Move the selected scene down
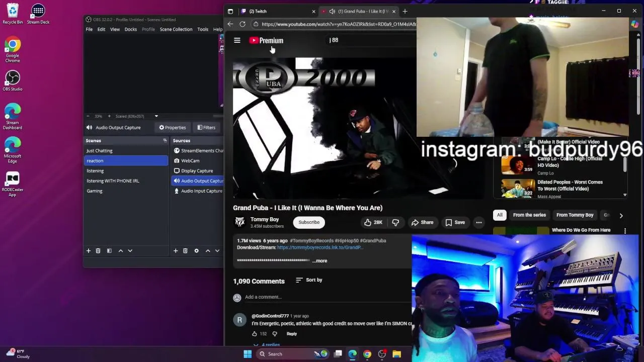 (130, 251)
